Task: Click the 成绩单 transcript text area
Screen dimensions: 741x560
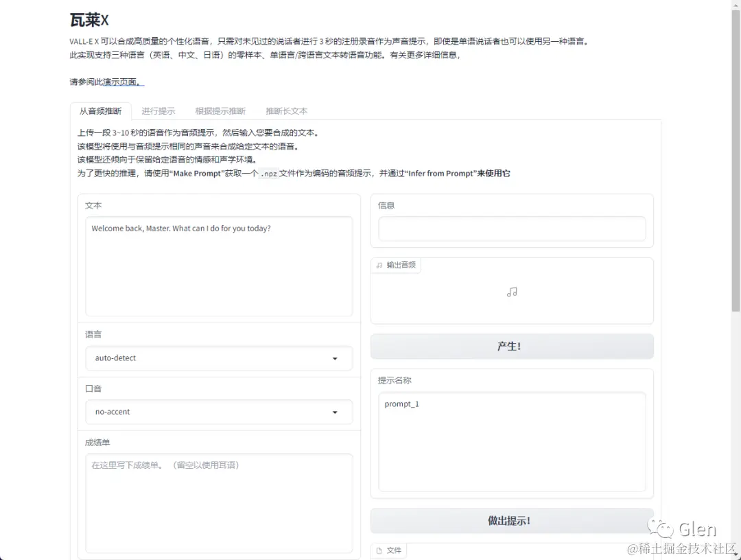Action: [219, 503]
